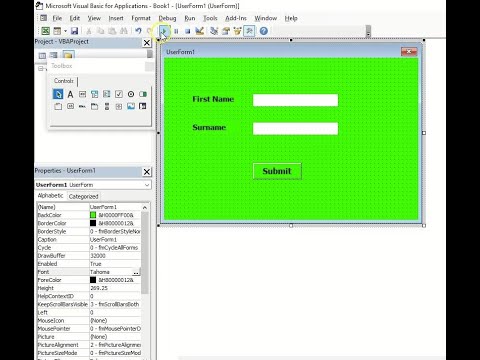
Task: Open Object Browser toolbar icon
Action: click(237, 31)
